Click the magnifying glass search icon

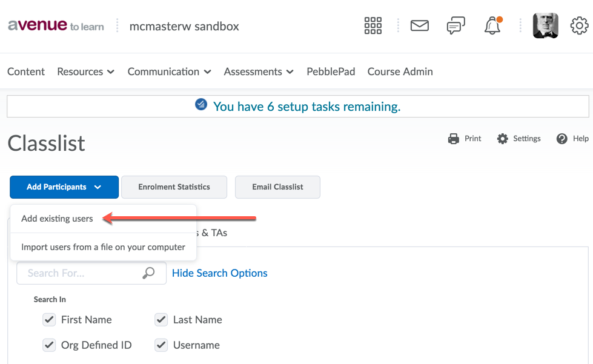tap(148, 273)
